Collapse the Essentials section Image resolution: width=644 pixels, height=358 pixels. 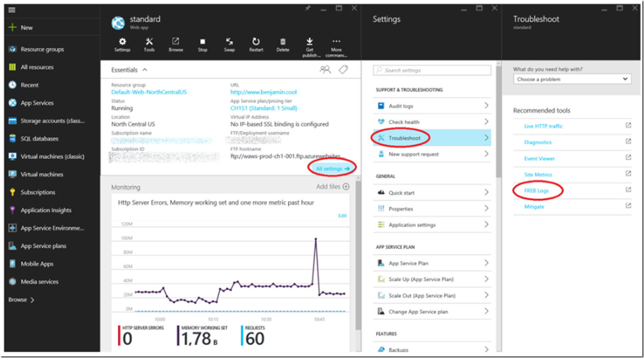[145, 70]
